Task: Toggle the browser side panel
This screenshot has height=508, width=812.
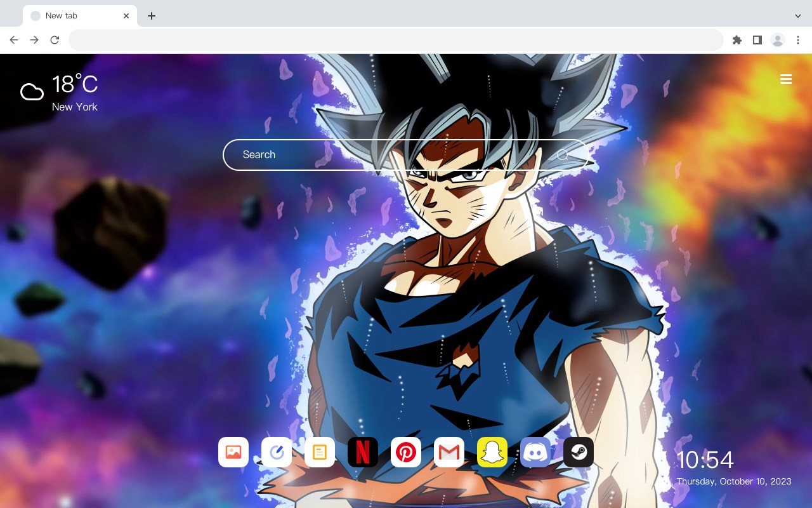Action: pyautogui.click(x=757, y=40)
